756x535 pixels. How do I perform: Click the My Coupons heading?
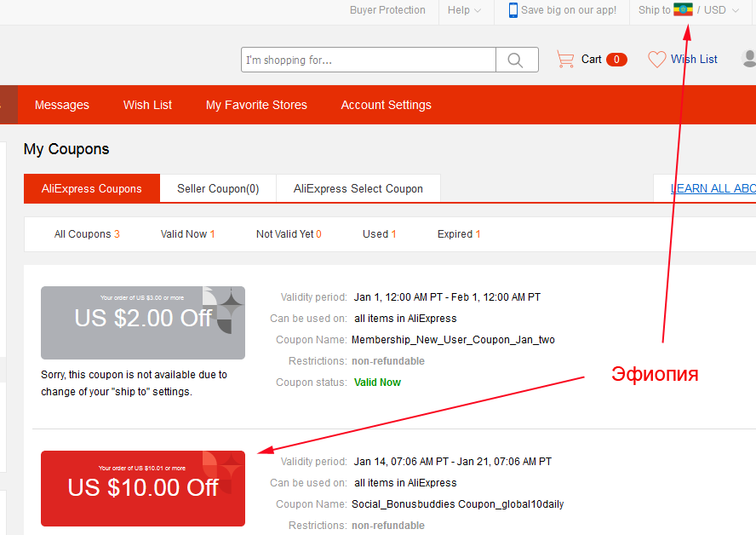66,149
